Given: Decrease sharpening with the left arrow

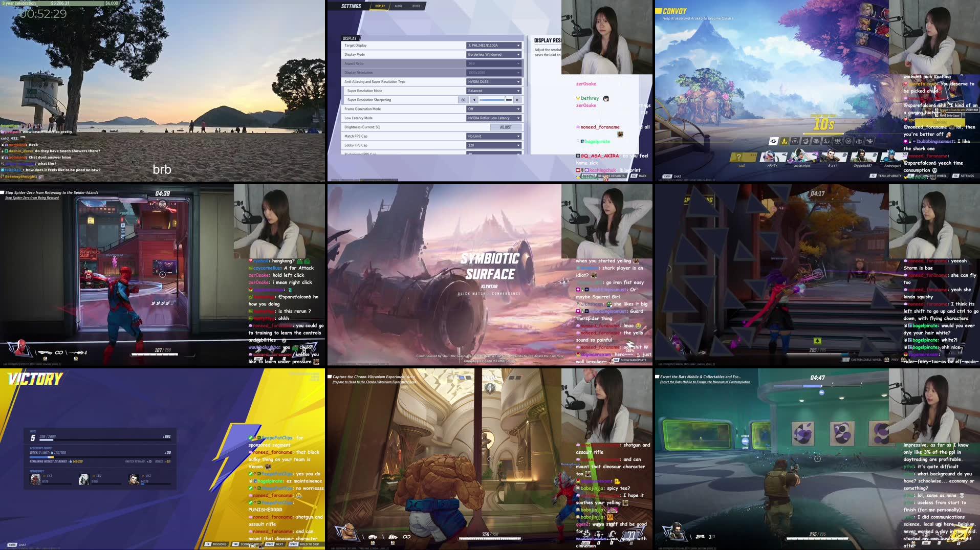Looking at the screenshot, I should (x=474, y=100).
